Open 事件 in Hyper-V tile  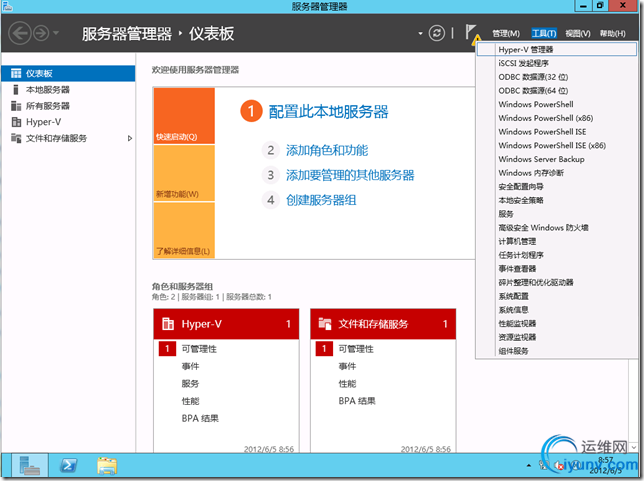pos(190,366)
